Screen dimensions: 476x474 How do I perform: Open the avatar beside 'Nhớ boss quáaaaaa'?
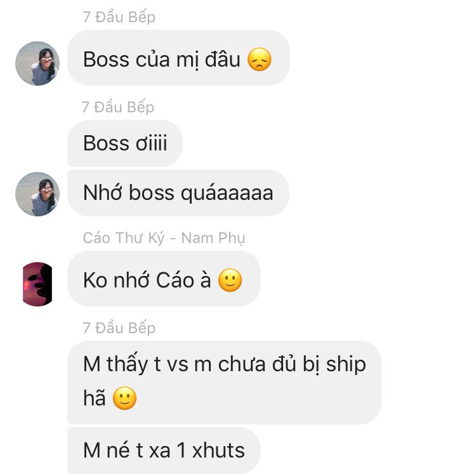(37, 194)
